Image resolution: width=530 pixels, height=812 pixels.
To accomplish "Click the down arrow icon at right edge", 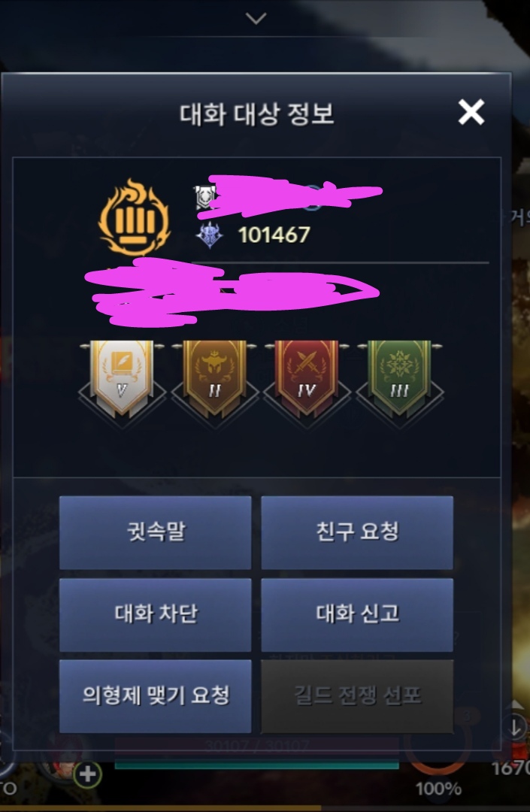I will click(x=515, y=727).
